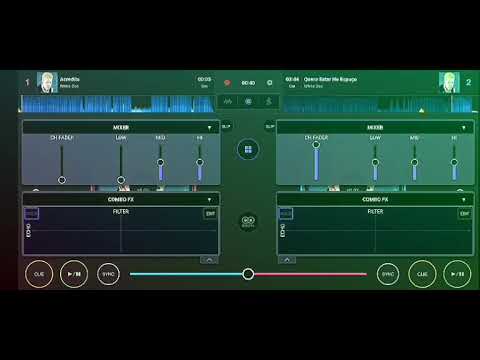The height and width of the screenshot is (360, 480).
Task: Click the deck number 1 label
Action: coord(27,82)
